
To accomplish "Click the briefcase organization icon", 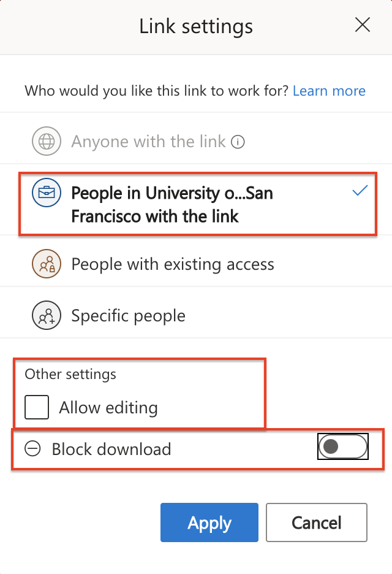I will (45, 193).
